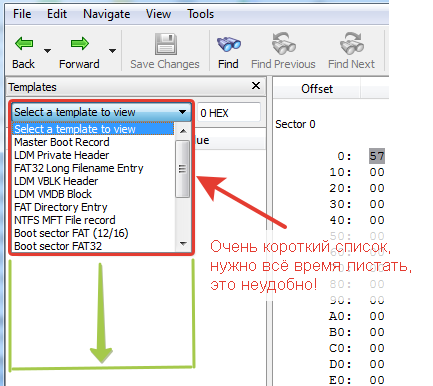Click hex byte 00 in row 20:
This screenshot has height=386, width=433.
click(x=377, y=188)
